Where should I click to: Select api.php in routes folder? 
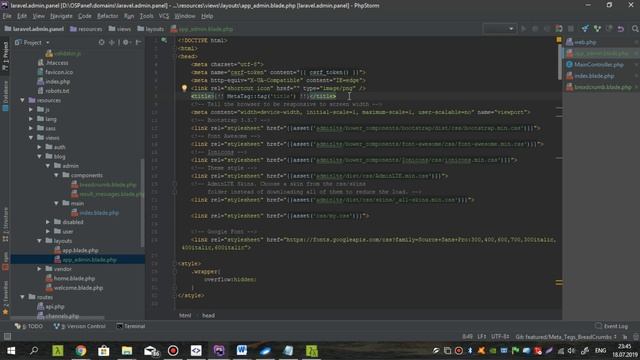(51, 307)
